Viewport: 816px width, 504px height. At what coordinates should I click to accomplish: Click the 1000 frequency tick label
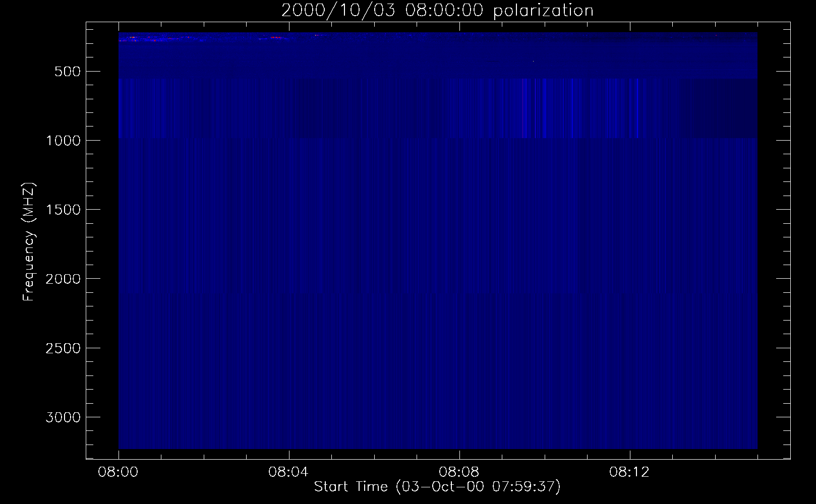pos(63,141)
